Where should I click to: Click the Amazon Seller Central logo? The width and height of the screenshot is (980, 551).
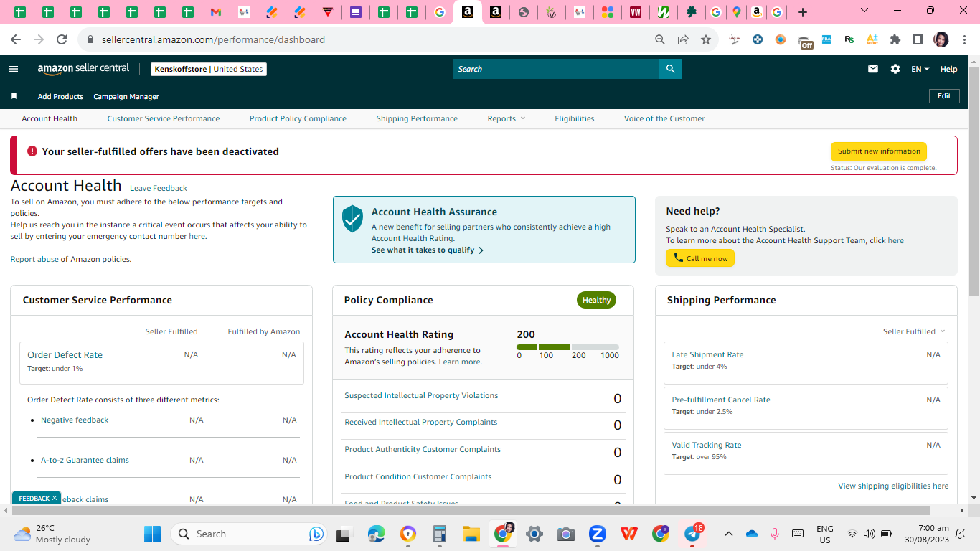83,69
